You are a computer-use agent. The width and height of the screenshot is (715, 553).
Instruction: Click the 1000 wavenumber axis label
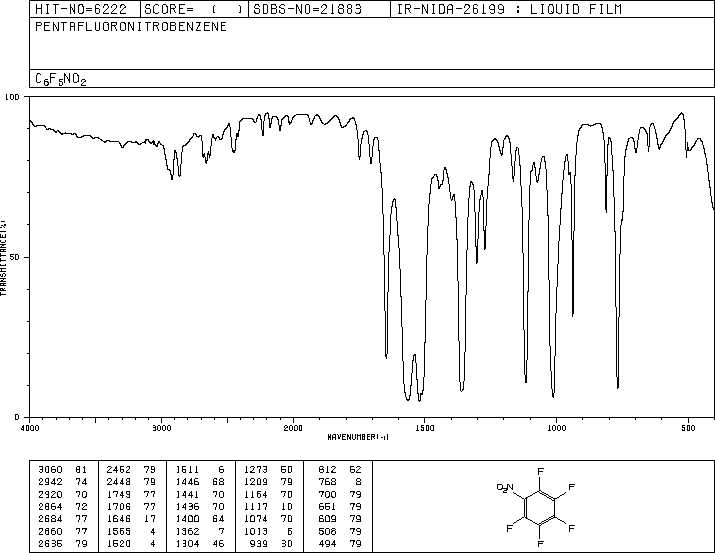[556, 428]
